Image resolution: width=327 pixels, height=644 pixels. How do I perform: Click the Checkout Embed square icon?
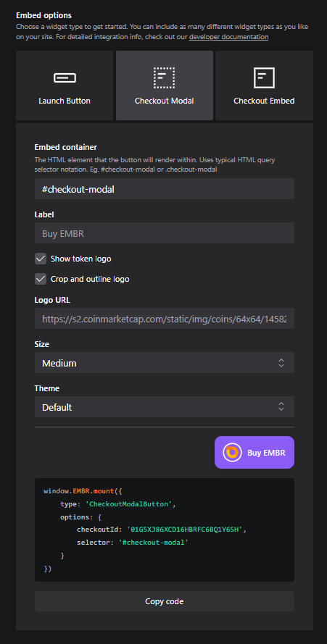264,78
